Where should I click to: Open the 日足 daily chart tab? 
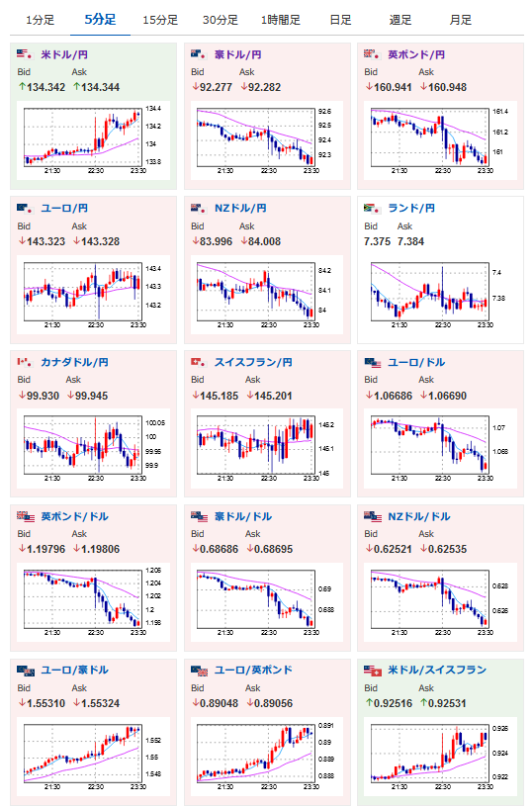pyautogui.click(x=340, y=20)
